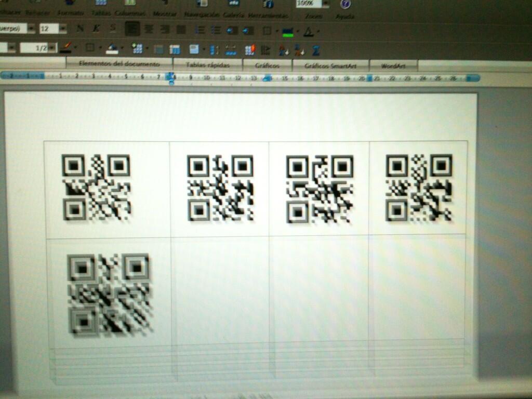Click the merge cells icon
The image size is (532, 399).
tap(159, 50)
